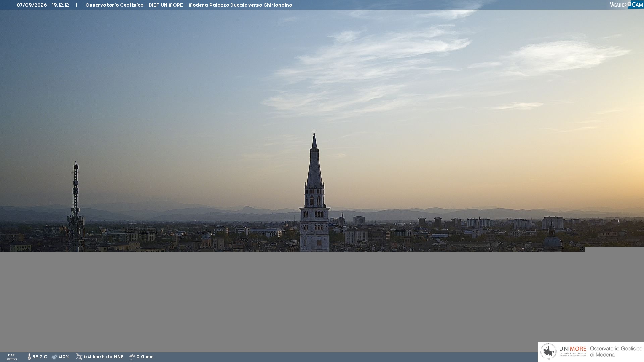The width and height of the screenshot is (644, 362).
Task: Click the UNIMORE wordmark text
Action: 573,349
